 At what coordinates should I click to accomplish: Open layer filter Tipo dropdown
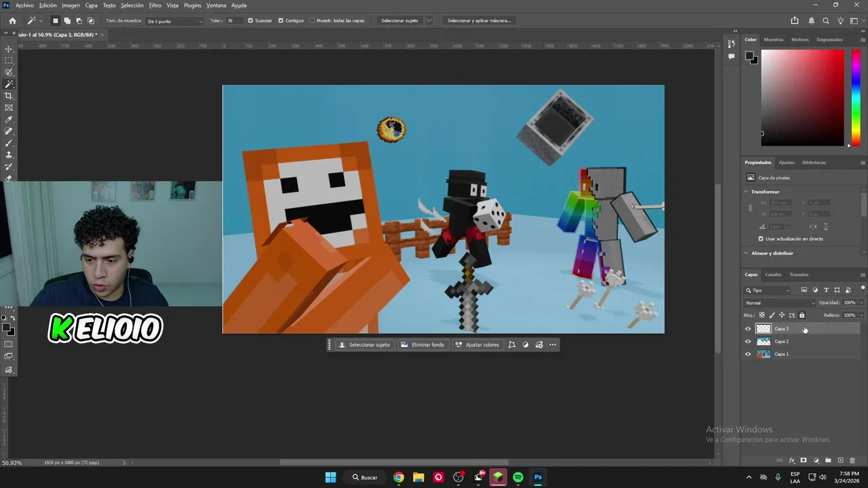pyautogui.click(x=768, y=290)
